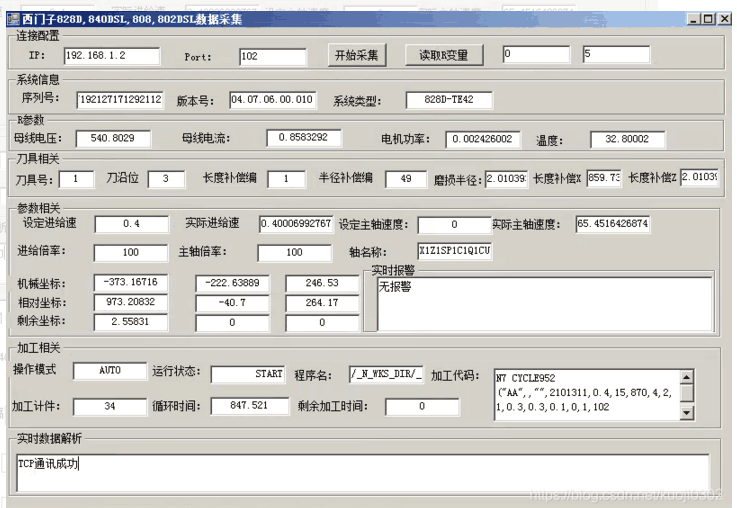
Task: Click the 母线电压 field 540.8029
Action: point(113,139)
